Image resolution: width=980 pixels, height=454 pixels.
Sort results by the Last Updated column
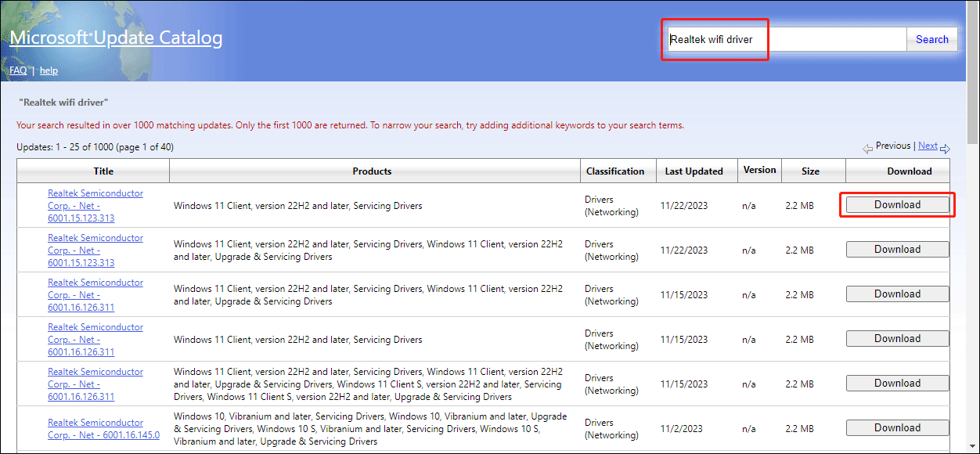[x=696, y=171]
